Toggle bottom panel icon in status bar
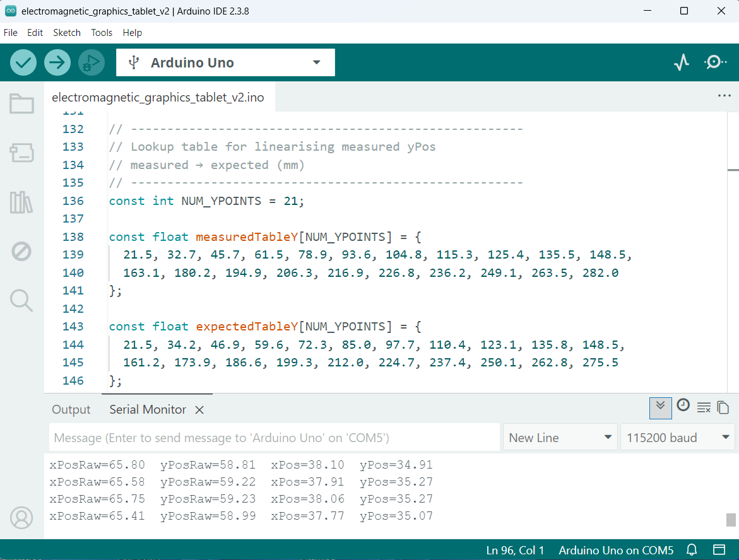 coord(719,550)
